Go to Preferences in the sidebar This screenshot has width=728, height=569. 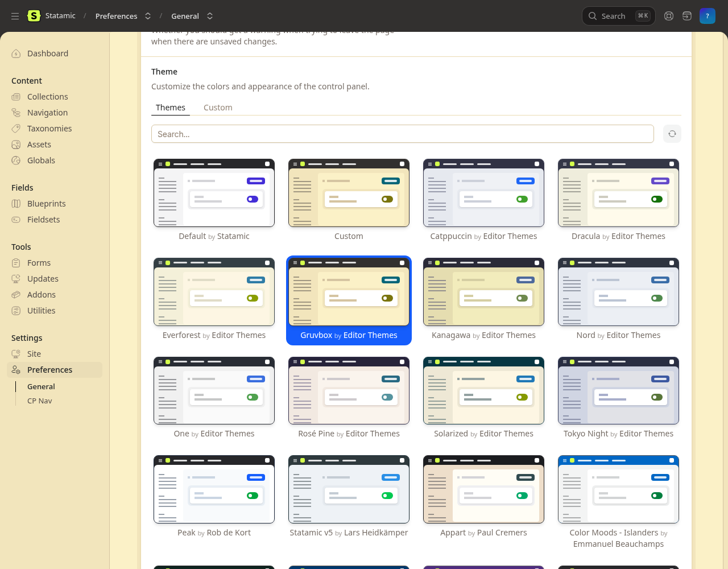[x=55, y=370]
